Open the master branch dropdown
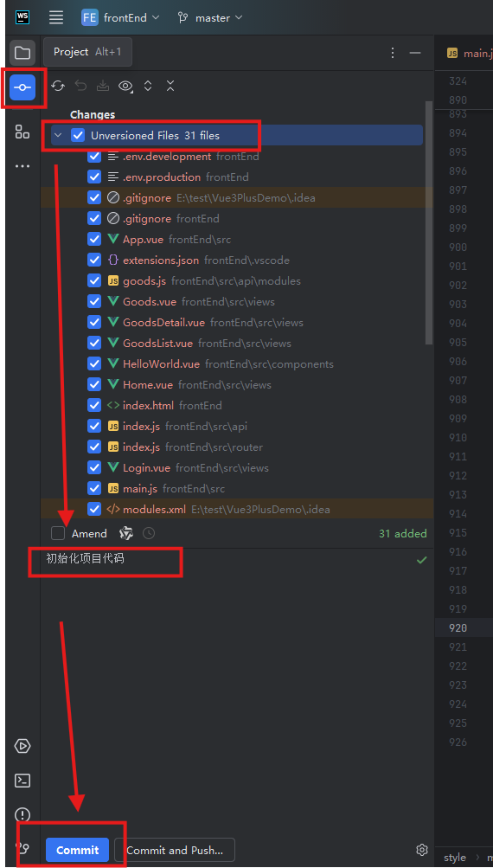The height and width of the screenshot is (868, 493). tap(210, 17)
